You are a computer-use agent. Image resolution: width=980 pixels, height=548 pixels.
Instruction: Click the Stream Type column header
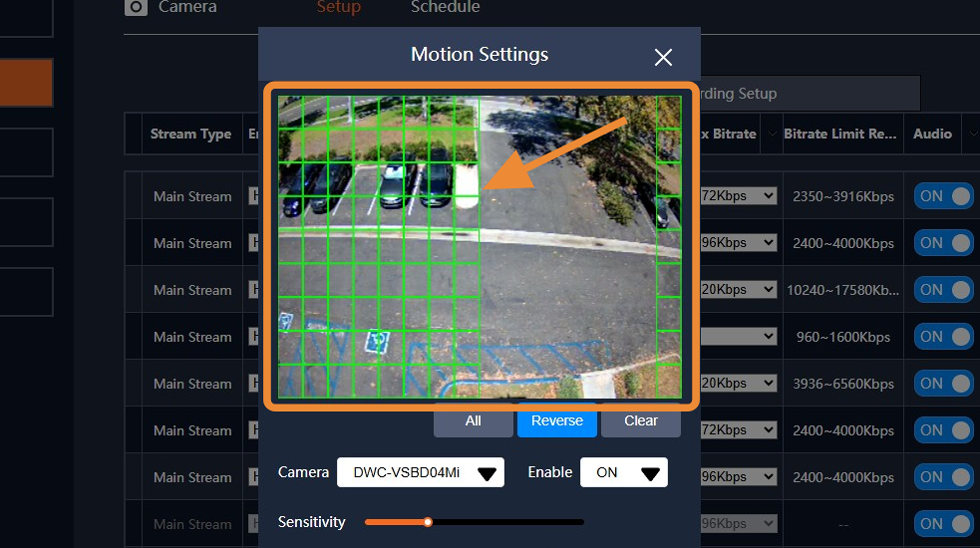tap(190, 134)
